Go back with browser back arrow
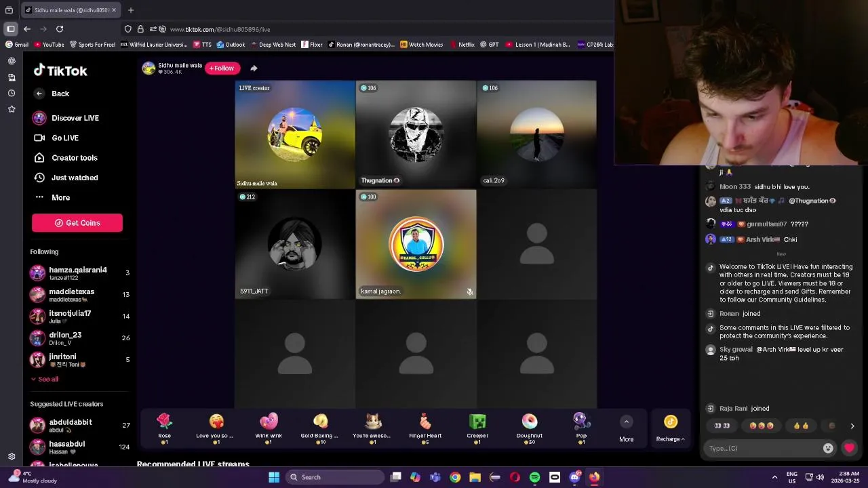868x488 pixels. point(27,29)
